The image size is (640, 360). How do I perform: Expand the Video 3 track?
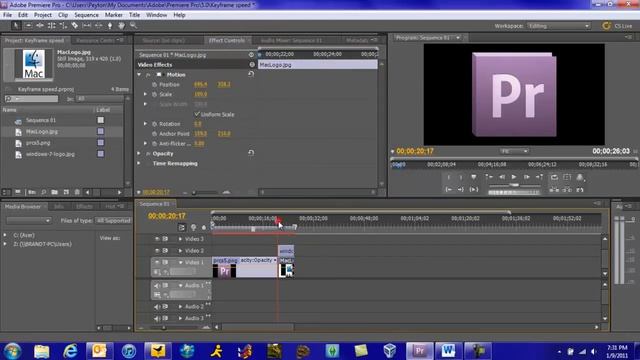point(180,239)
